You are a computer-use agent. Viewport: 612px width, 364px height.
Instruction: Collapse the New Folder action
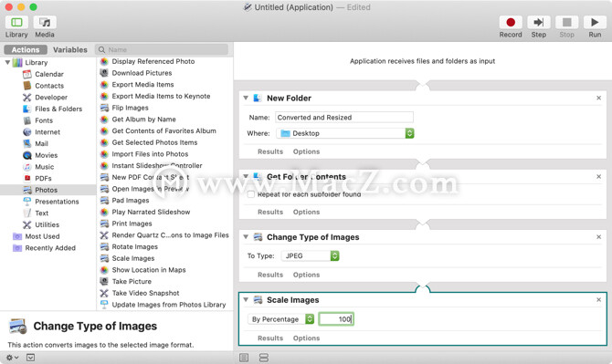coord(246,98)
